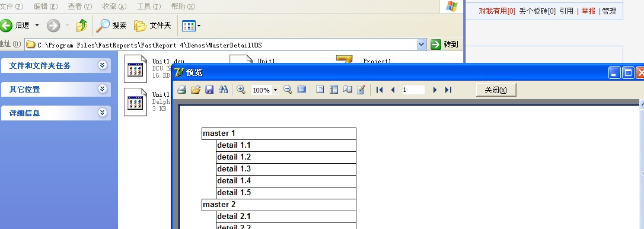Toggle the thumbnails panel icon
Viewport: 644px width, 229px height.
tap(334, 90)
